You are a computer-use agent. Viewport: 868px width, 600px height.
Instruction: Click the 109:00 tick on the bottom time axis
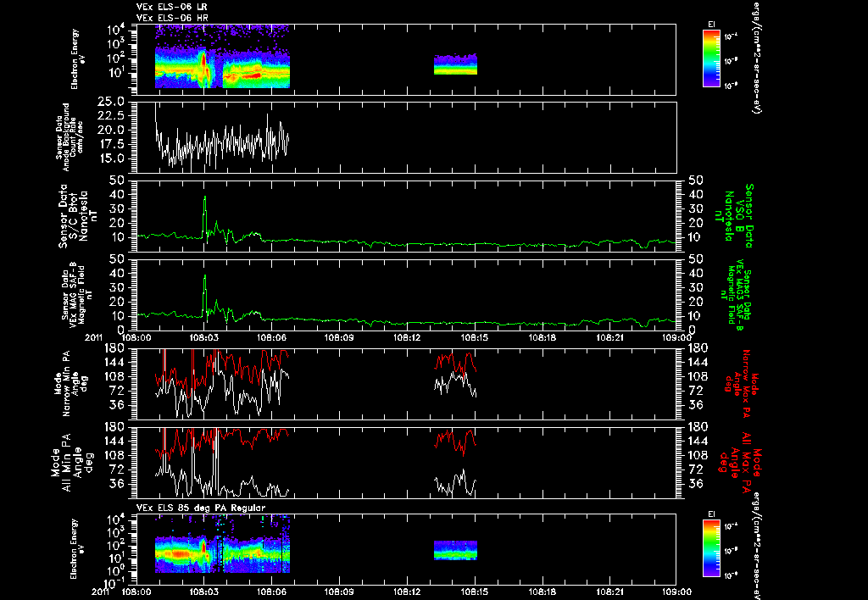click(x=676, y=592)
